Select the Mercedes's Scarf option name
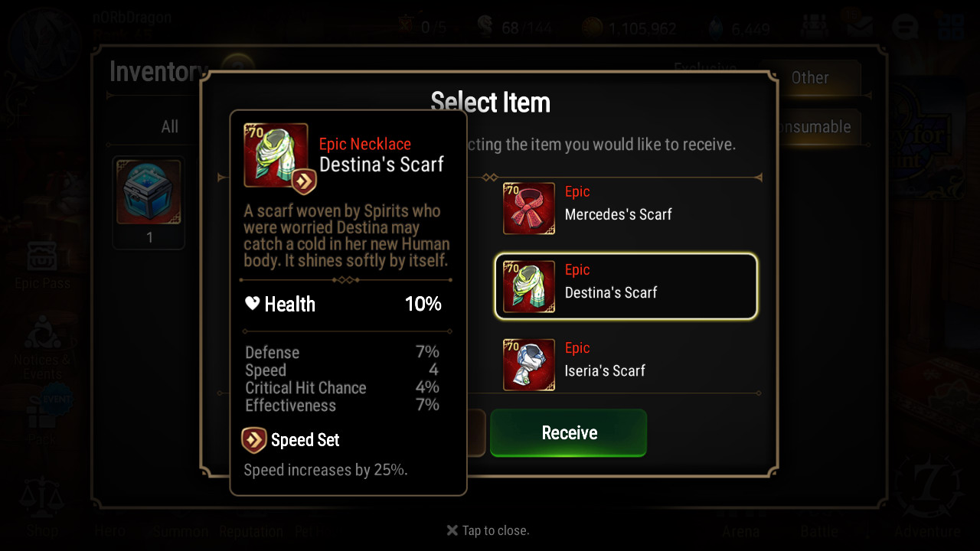Viewport: 980px width, 551px height. (x=618, y=215)
